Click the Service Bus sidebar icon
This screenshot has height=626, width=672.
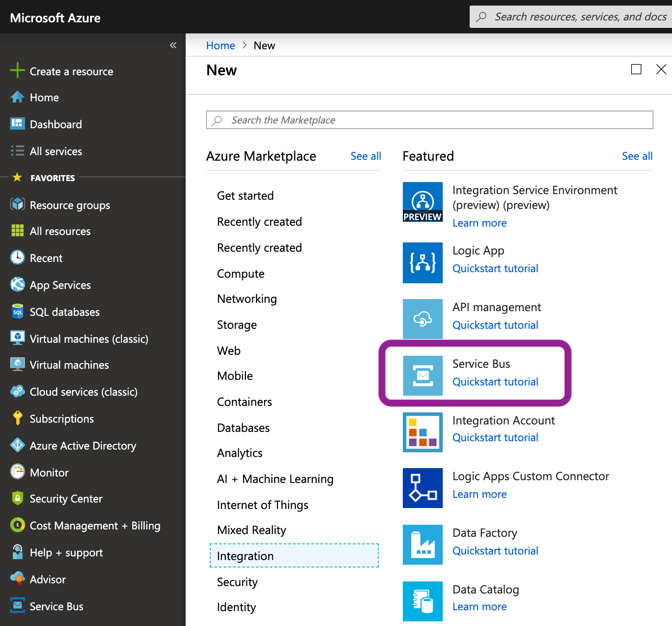click(17, 606)
